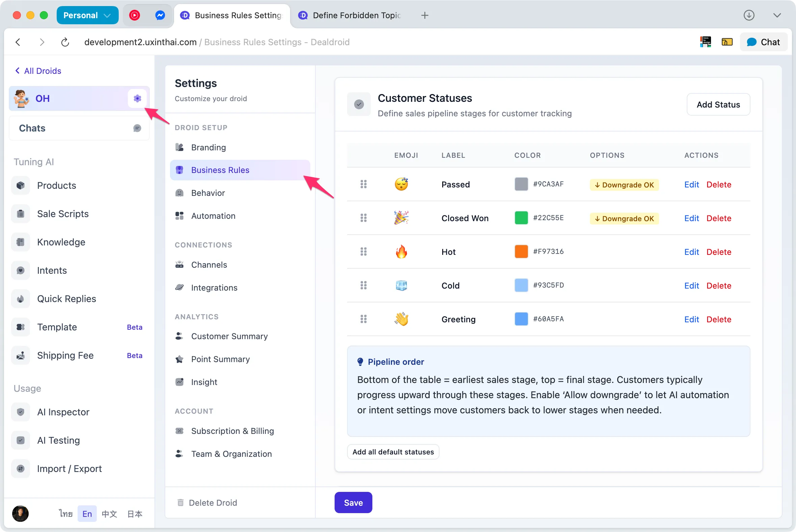Switch the interface language to Thai

tap(65, 514)
